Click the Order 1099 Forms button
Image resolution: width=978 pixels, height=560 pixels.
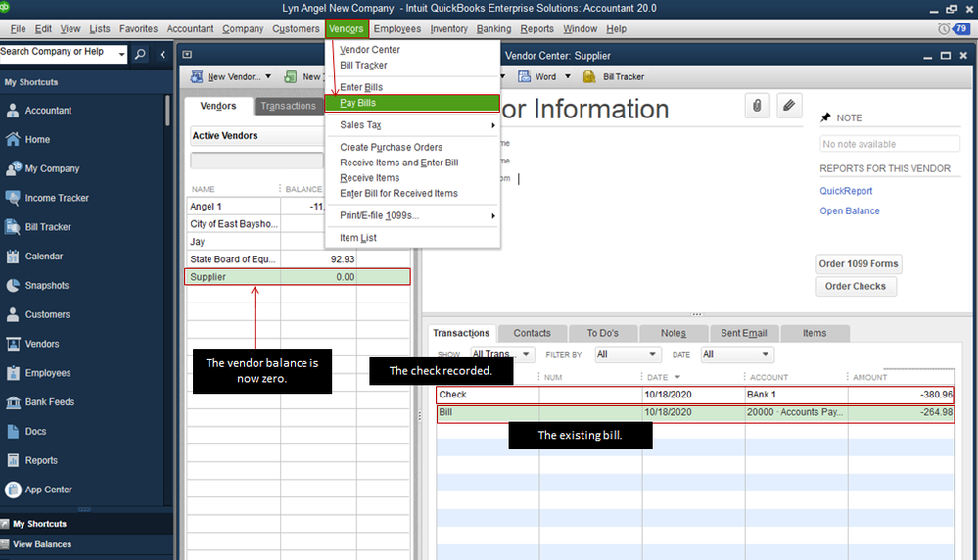coord(859,263)
